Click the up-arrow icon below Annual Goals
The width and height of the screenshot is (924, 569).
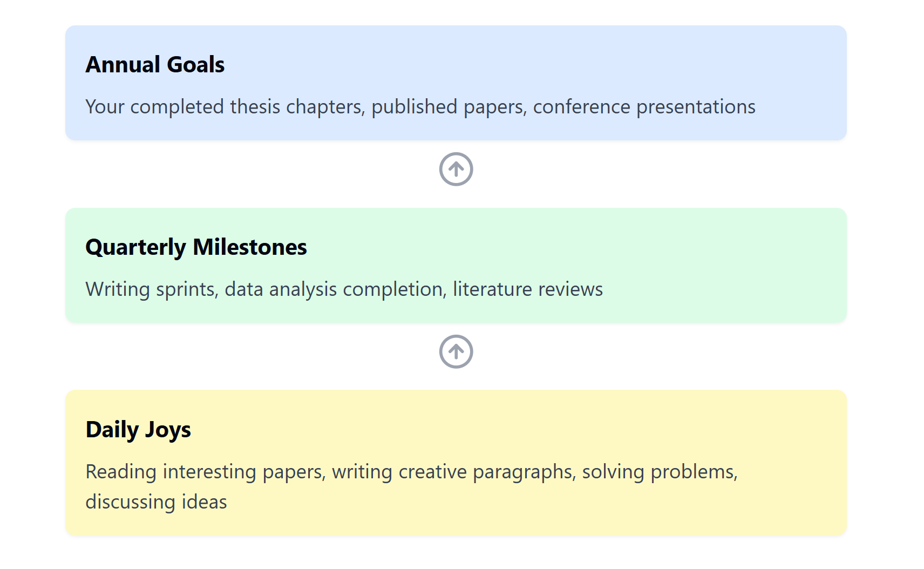[456, 169]
